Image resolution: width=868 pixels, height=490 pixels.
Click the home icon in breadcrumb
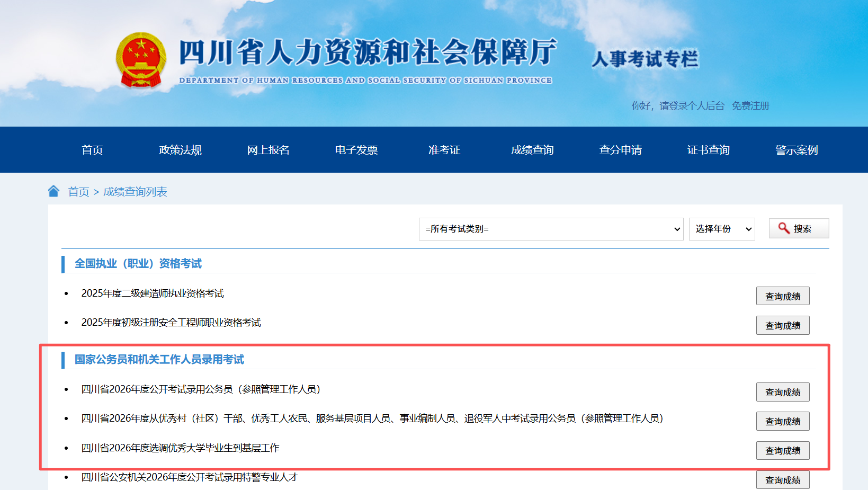(x=53, y=191)
